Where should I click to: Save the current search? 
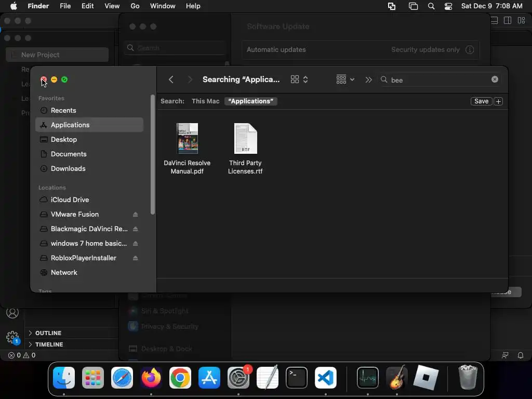click(481, 101)
